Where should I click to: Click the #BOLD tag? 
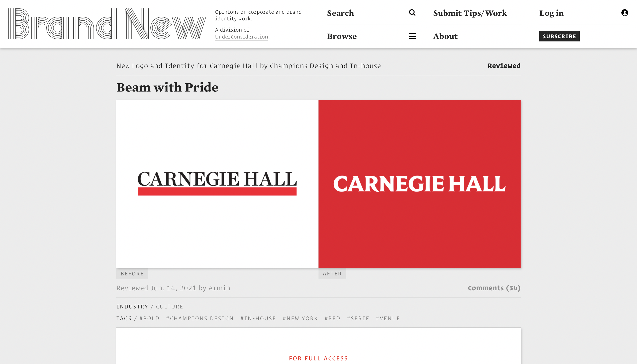pyautogui.click(x=149, y=319)
